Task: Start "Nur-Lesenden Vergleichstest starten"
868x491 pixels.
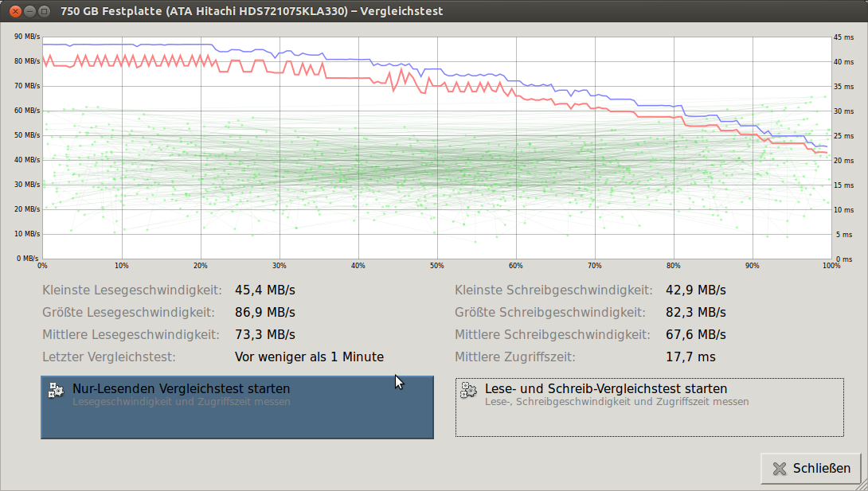Action: [237, 407]
